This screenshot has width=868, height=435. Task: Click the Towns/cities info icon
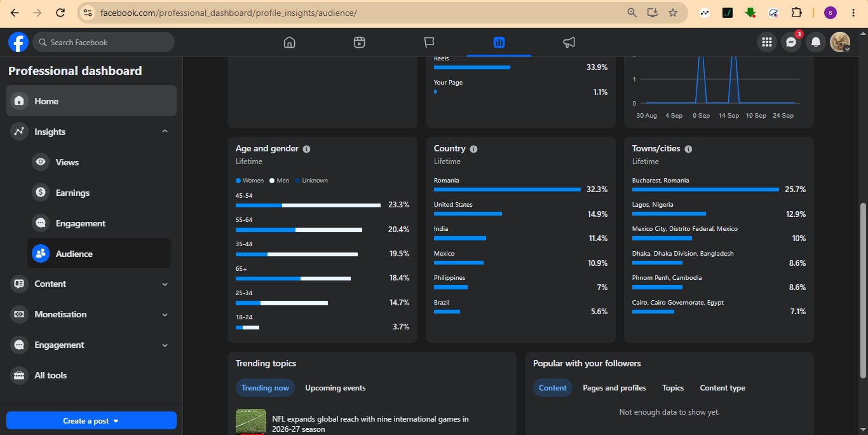coord(688,149)
